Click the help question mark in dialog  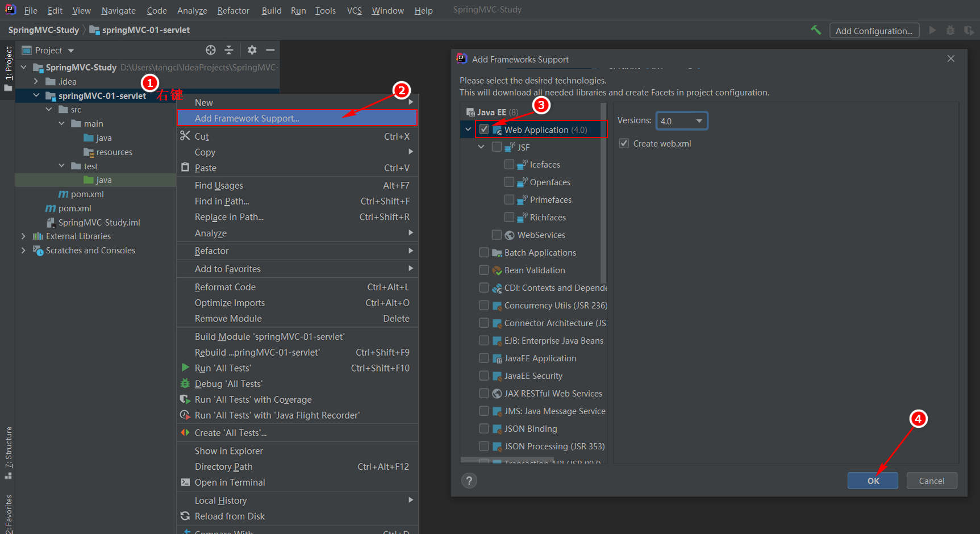(469, 481)
